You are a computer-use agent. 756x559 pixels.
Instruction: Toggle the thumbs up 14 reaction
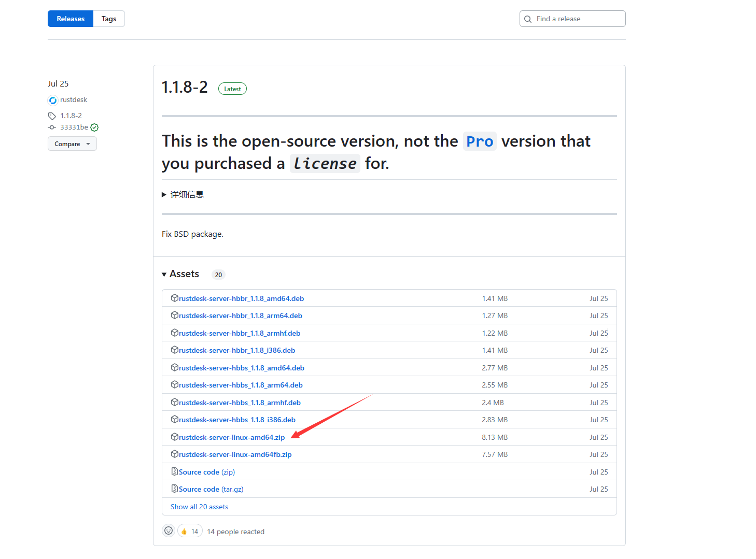pos(190,531)
